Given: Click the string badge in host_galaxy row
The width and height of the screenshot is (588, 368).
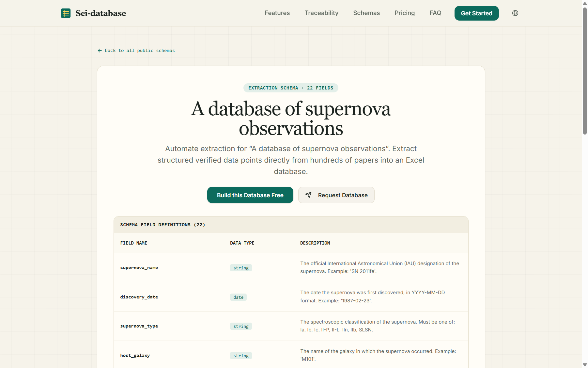Looking at the screenshot, I should 241,356.
